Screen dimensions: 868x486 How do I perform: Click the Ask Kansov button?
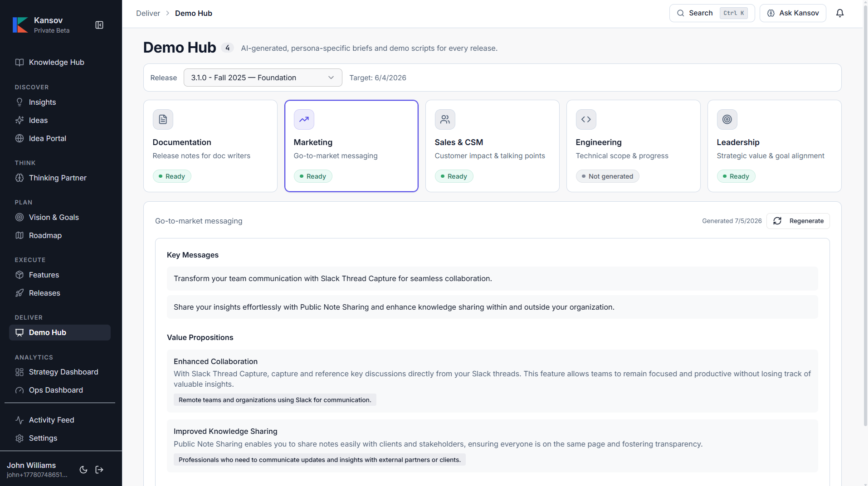tap(793, 13)
